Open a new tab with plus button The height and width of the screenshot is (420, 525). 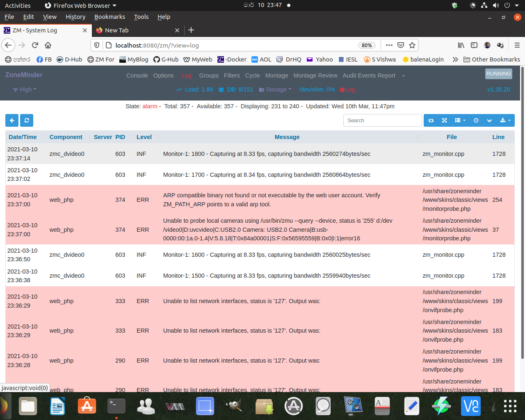191,30
